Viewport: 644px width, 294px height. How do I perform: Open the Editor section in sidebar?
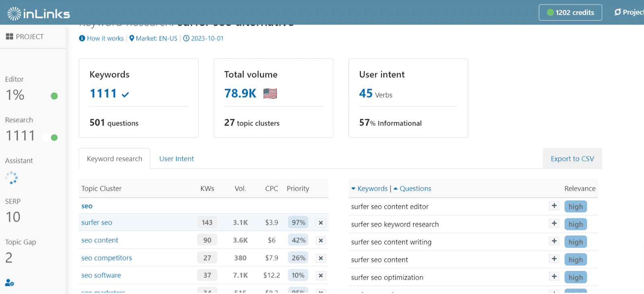click(x=14, y=79)
